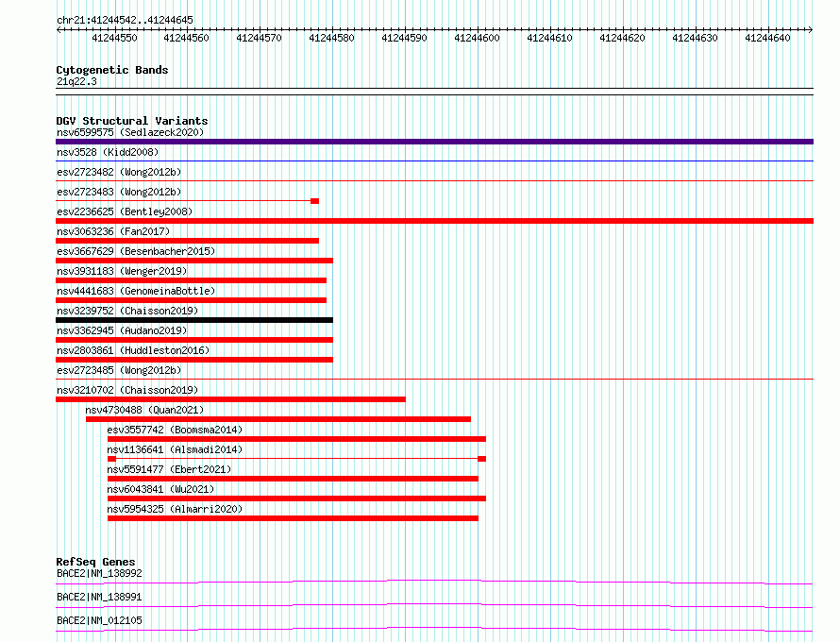Select the red bar under nsv3063236 (Fan2017)
This screenshot has height=642, width=840.
(x=188, y=241)
